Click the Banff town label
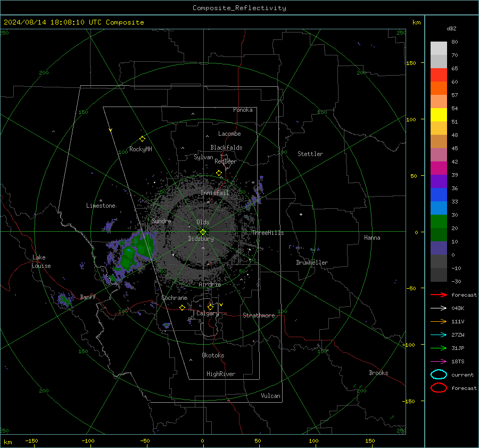479x448 pixels. click(x=88, y=297)
